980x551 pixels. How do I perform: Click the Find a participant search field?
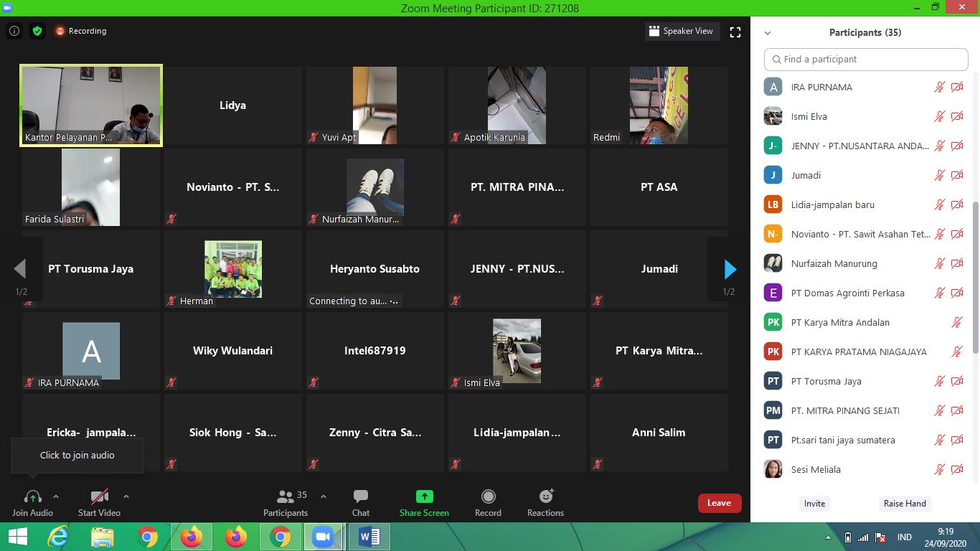coord(866,59)
